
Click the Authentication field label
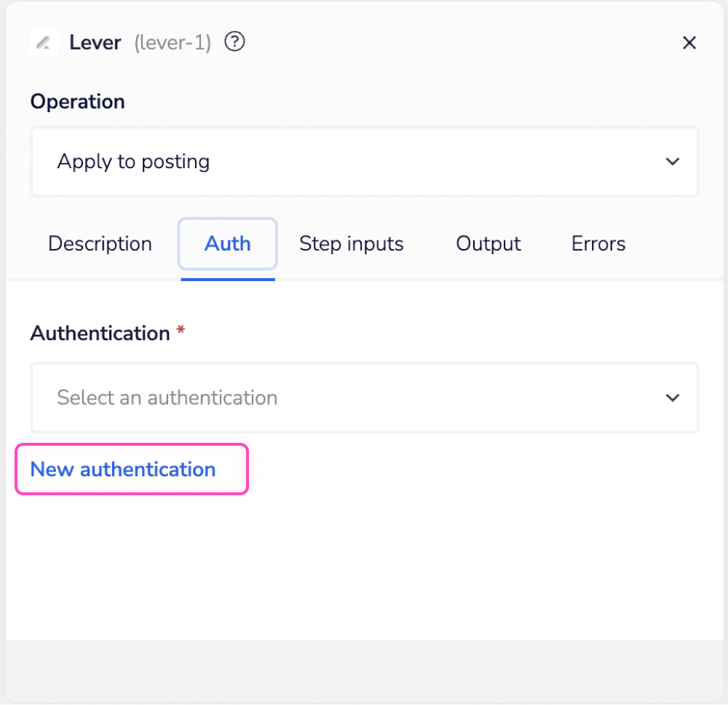(100, 333)
